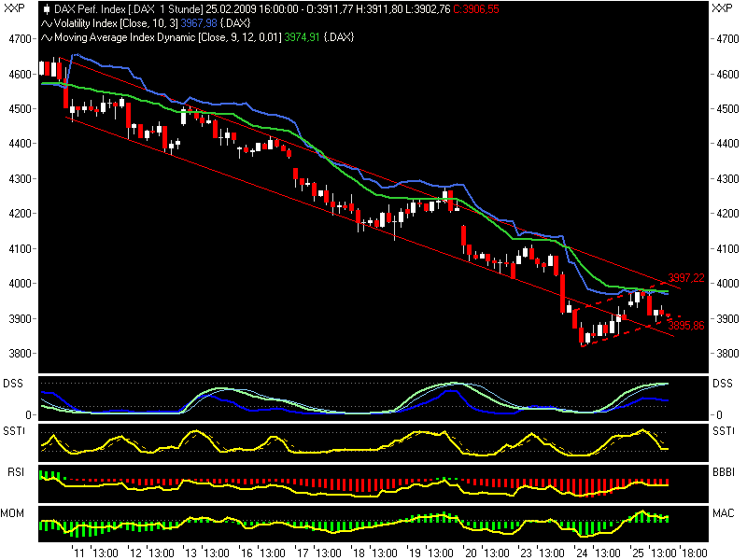
Task: Click the XXP indicator at top left
Action: (x=12, y=7)
